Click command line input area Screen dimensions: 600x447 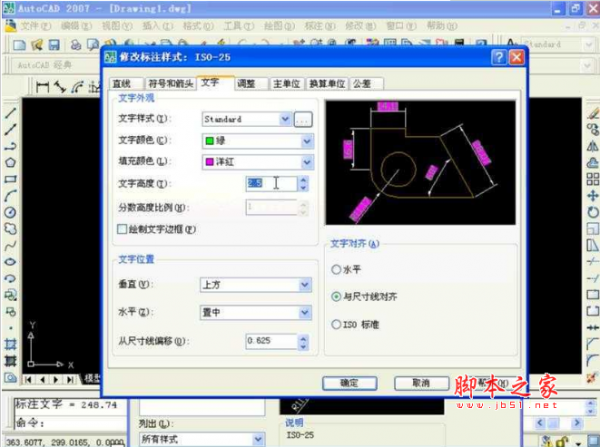[x=71, y=423]
